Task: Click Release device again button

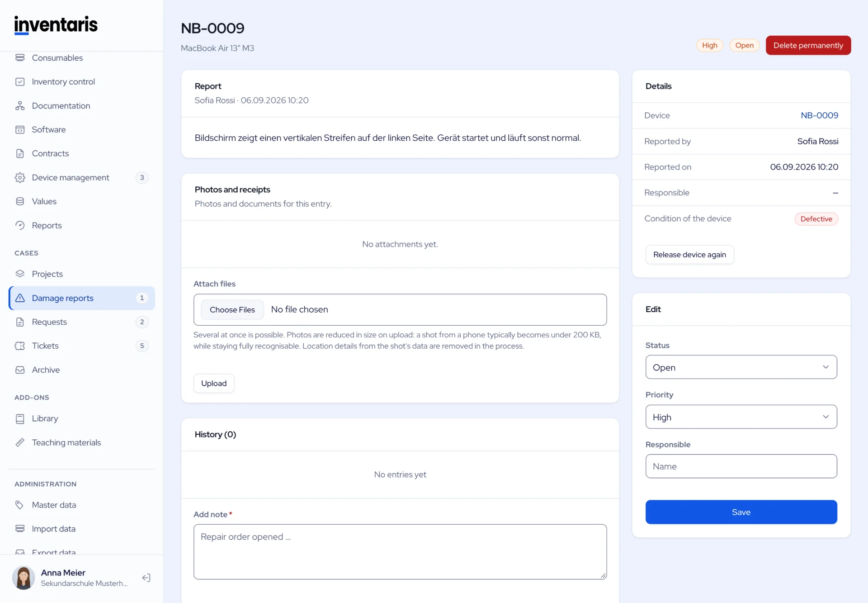Action: pyautogui.click(x=689, y=255)
